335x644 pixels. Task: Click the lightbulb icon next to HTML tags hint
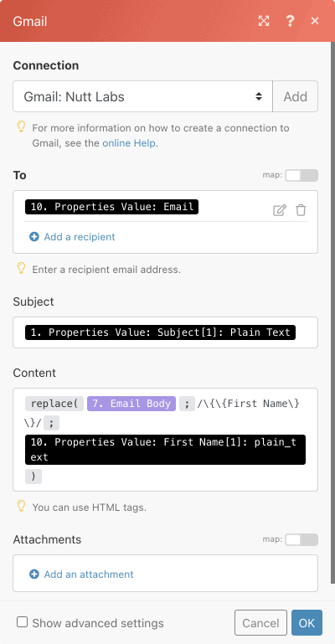pyautogui.click(x=21, y=506)
